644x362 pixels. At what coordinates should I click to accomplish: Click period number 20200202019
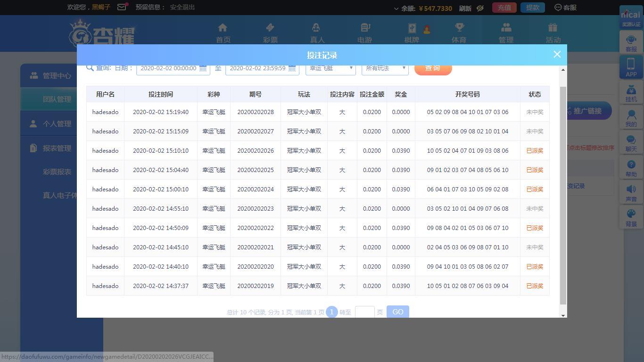(256, 286)
